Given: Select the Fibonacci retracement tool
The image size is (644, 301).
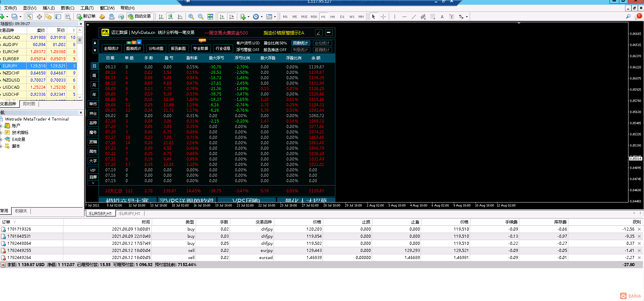Looking at the screenshot, I should pos(432,17).
